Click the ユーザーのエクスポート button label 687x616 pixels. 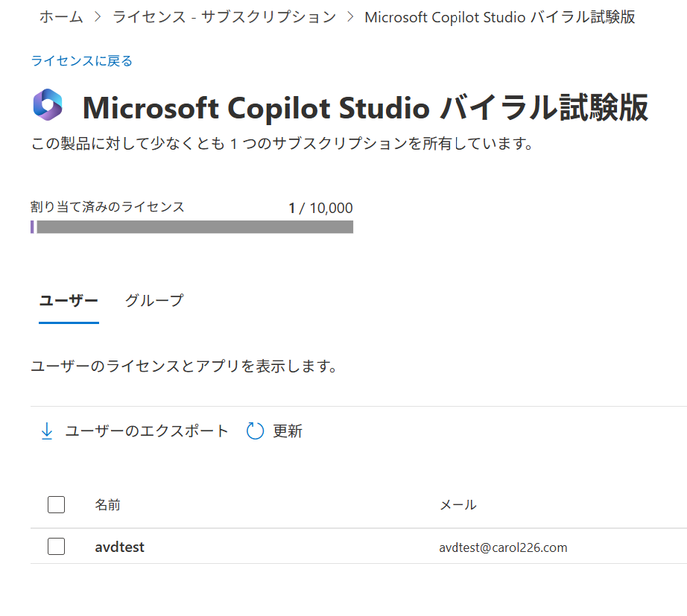click(x=147, y=431)
